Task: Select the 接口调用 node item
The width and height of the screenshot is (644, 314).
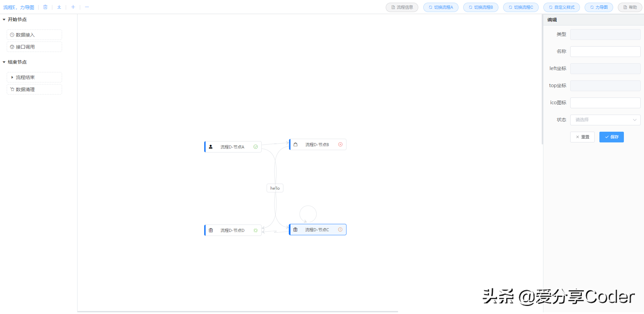Action: (x=34, y=47)
